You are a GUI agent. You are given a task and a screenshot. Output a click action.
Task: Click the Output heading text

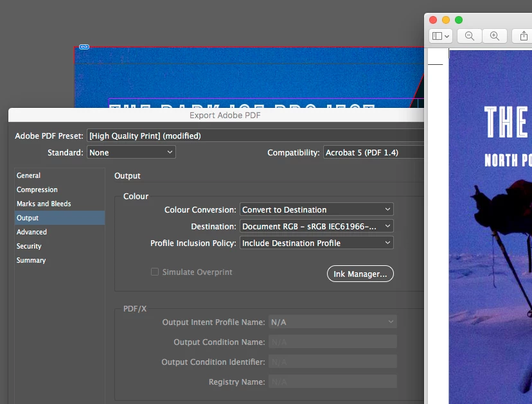[x=127, y=176]
